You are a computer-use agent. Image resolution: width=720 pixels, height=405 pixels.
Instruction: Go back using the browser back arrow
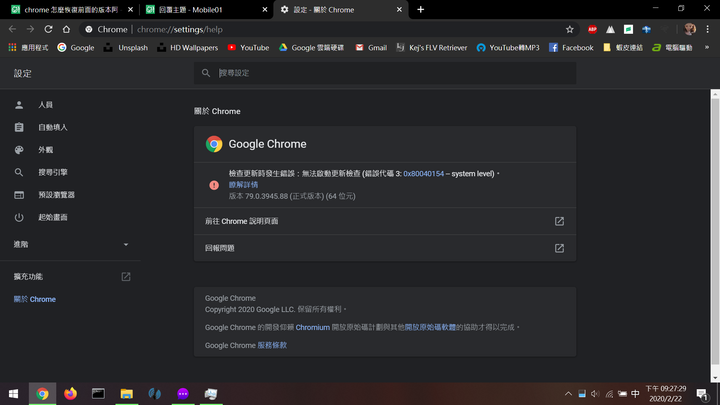[x=12, y=29]
